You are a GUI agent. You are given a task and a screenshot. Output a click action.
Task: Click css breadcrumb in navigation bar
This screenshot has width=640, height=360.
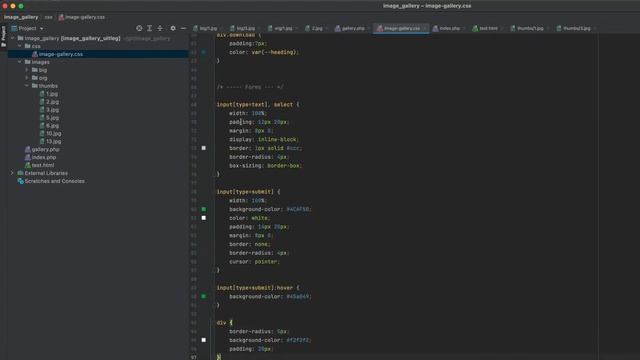(x=49, y=17)
